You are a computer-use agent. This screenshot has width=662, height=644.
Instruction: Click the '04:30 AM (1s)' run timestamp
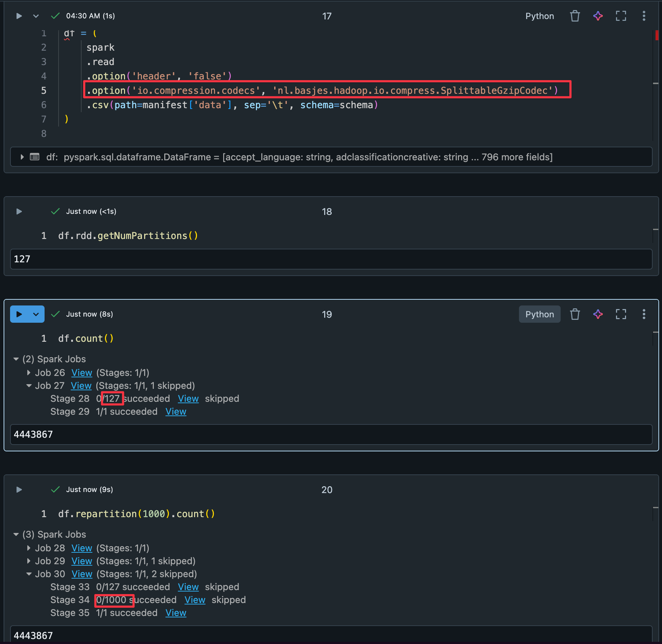90,16
